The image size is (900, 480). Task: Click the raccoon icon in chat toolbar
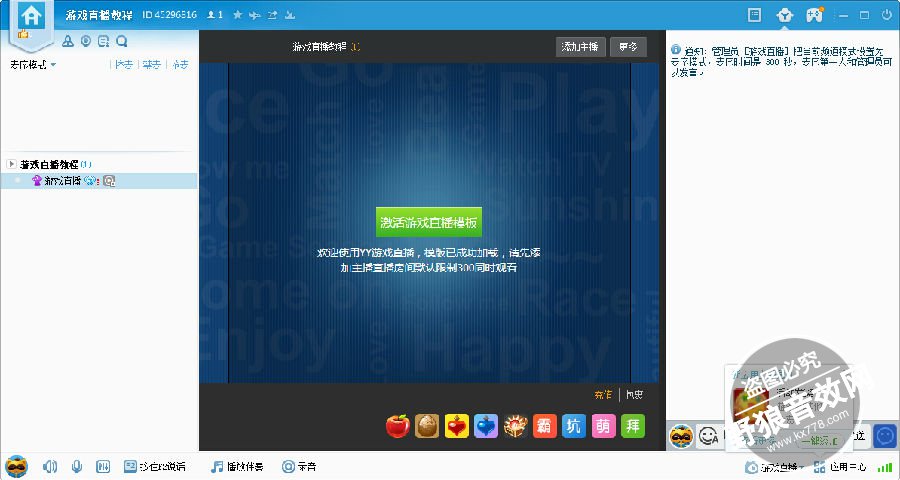(x=681, y=436)
